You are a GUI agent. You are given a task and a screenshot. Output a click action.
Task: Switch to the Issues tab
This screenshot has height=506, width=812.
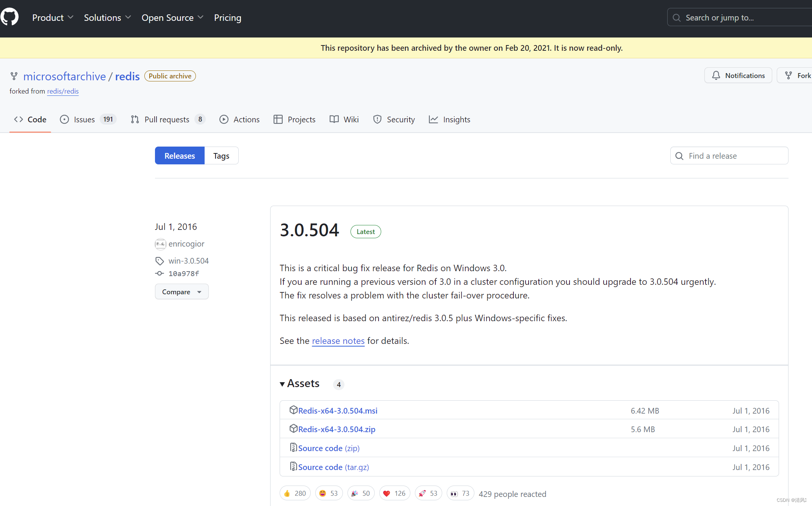click(88, 119)
